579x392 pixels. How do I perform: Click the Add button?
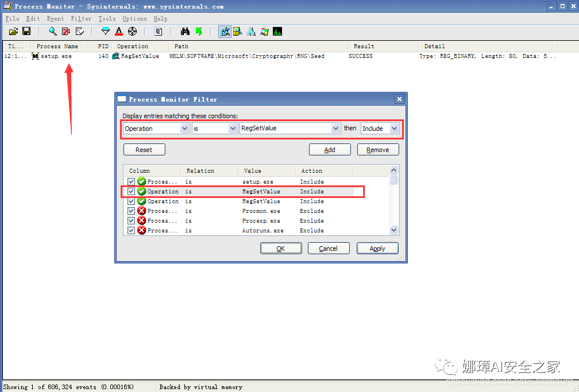pos(330,149)
